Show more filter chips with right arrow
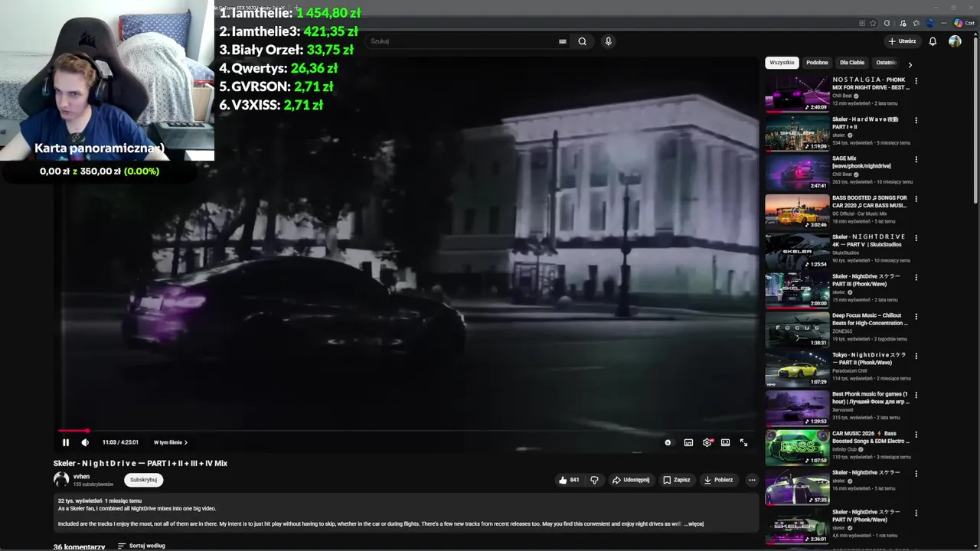The height and width of the screenshot is (551, 980). click(x=910, y=64)
